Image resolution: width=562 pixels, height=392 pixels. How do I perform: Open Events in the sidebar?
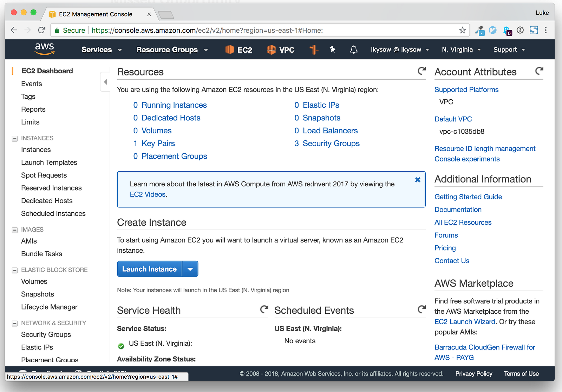coord(31,84)
